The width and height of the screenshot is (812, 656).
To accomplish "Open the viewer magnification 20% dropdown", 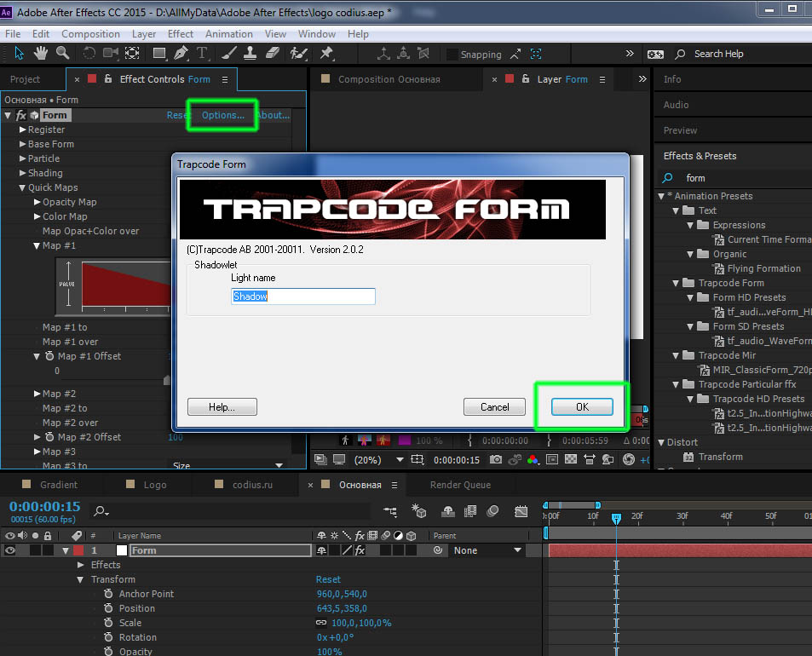I will coord(378,460).
